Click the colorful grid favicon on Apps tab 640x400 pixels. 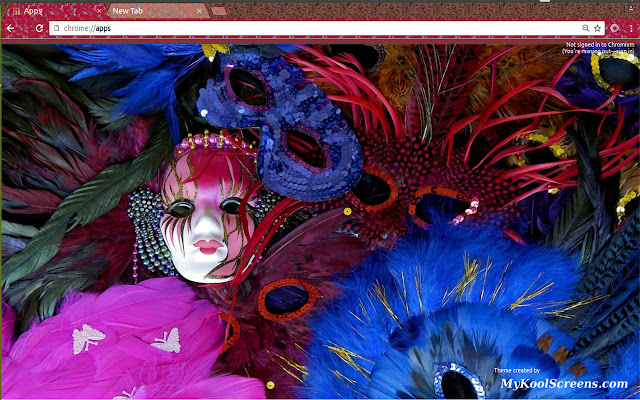tap(16, 10)
